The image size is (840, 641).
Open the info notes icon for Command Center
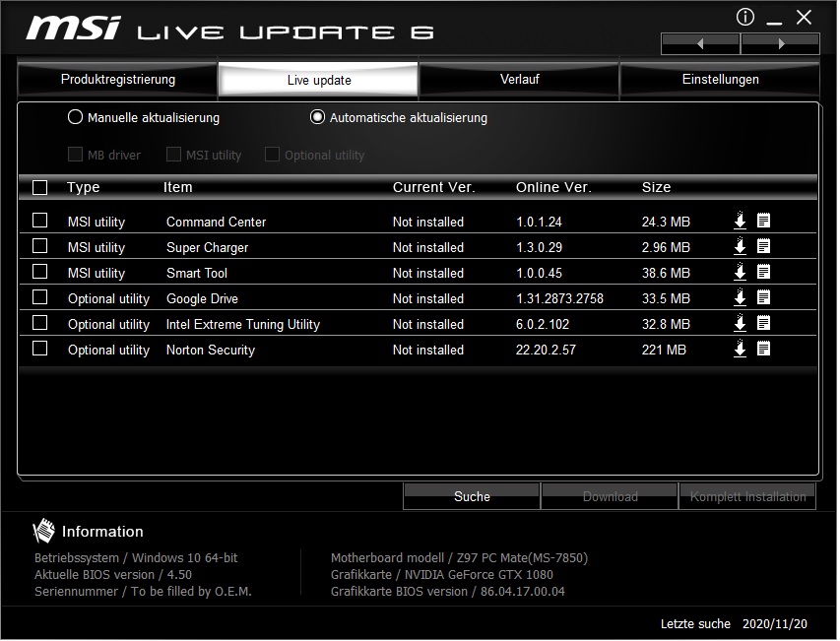[765, 221]
